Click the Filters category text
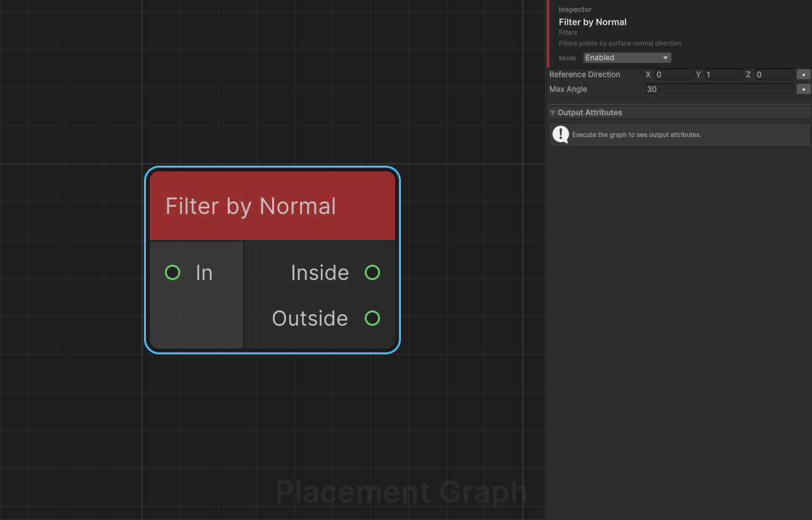812x520 pixels. [x=568, y=32]
